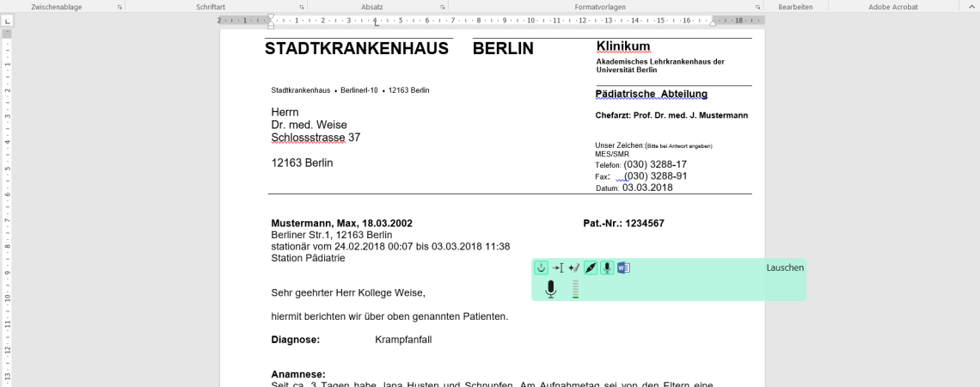The width and height of the screenshot is (980, 387).
Task: Click the jump-to-cursor icon in dictation panel
Action: click(x=558, y=268)
